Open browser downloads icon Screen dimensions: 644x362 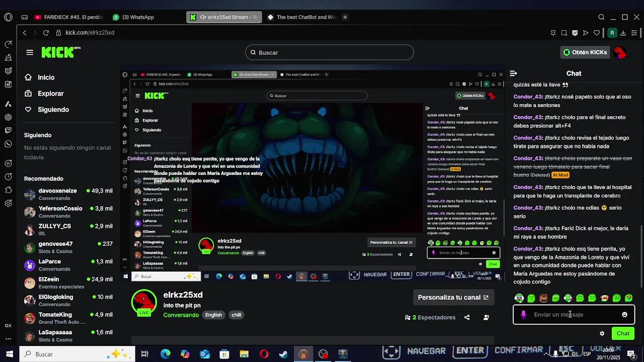(x=623, y=33)
